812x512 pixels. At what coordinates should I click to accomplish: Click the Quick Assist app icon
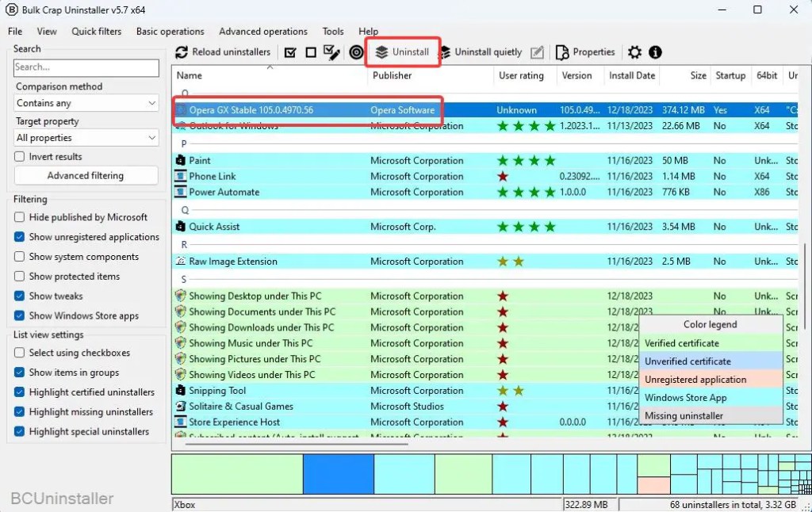click(180, 226)
